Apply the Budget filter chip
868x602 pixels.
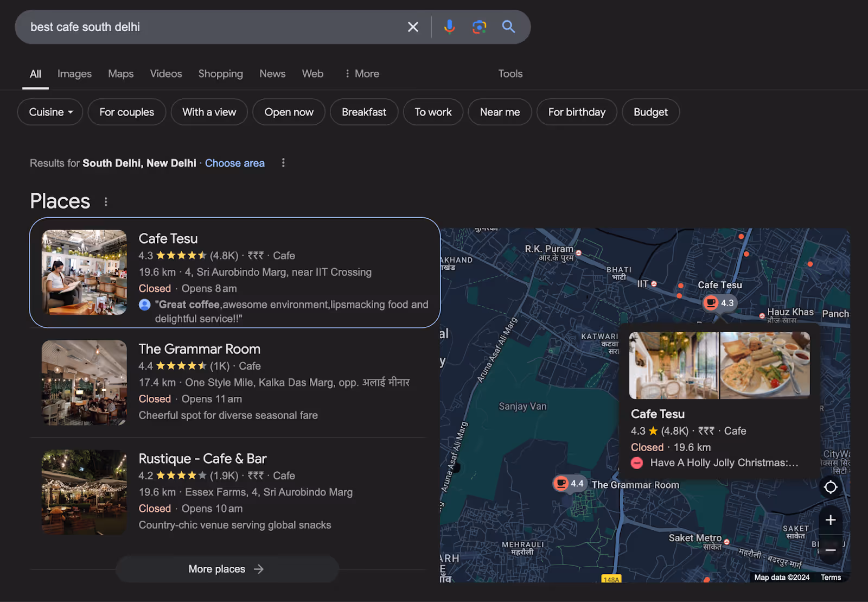(x=650, y=112)
